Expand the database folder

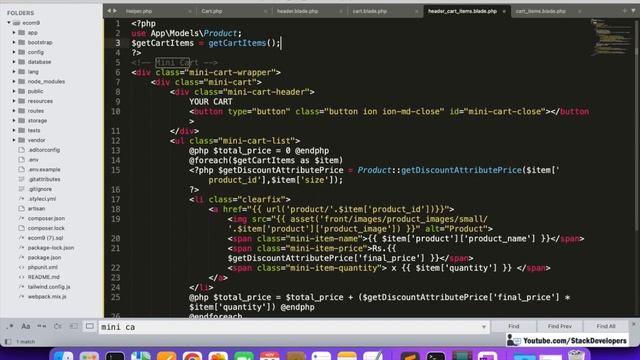14,62
